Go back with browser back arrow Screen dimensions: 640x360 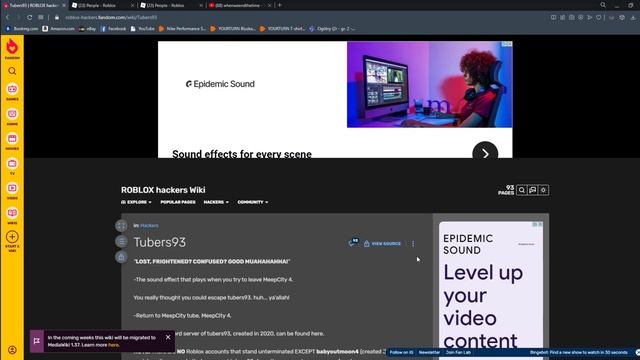tap(7, 18)
